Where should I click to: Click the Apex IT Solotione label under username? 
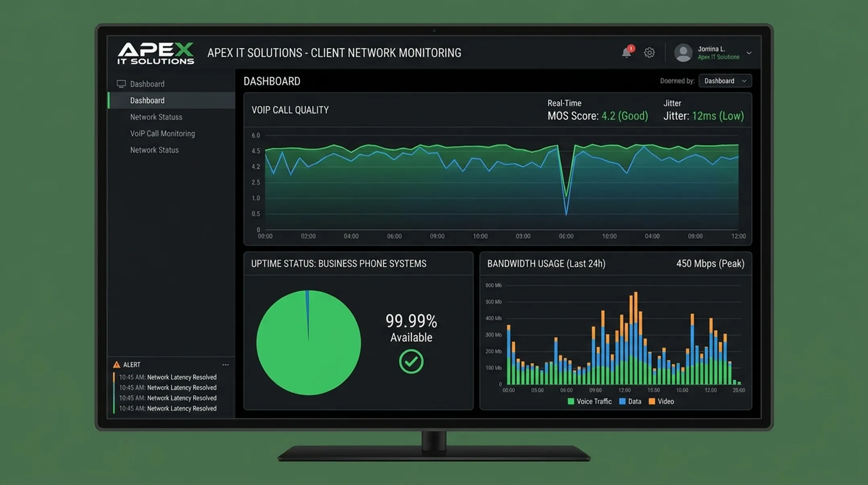(x=719, y=57)
